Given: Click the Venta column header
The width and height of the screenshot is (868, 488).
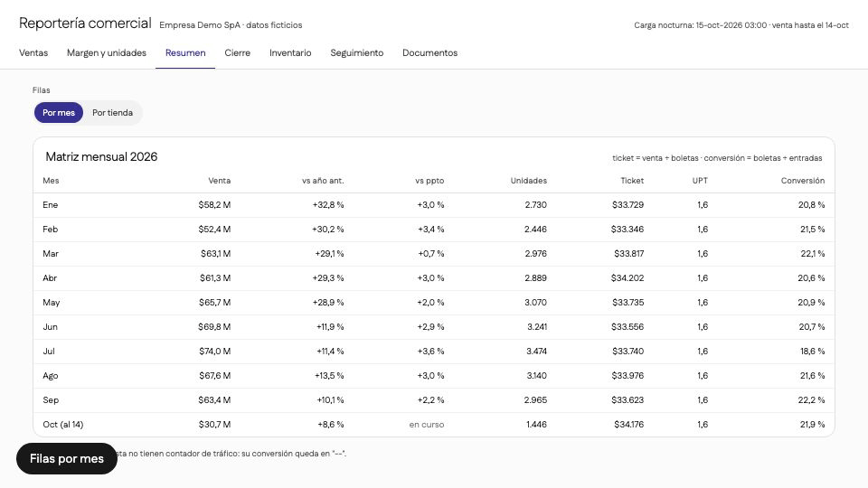Looking at the screenshot, I should [219, 181].
